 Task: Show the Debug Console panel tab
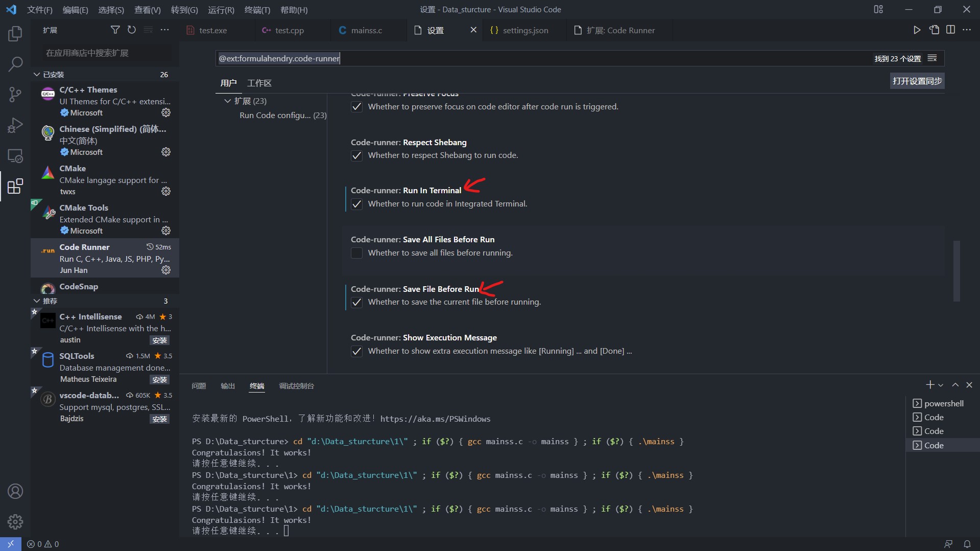[x=296, y=386]
